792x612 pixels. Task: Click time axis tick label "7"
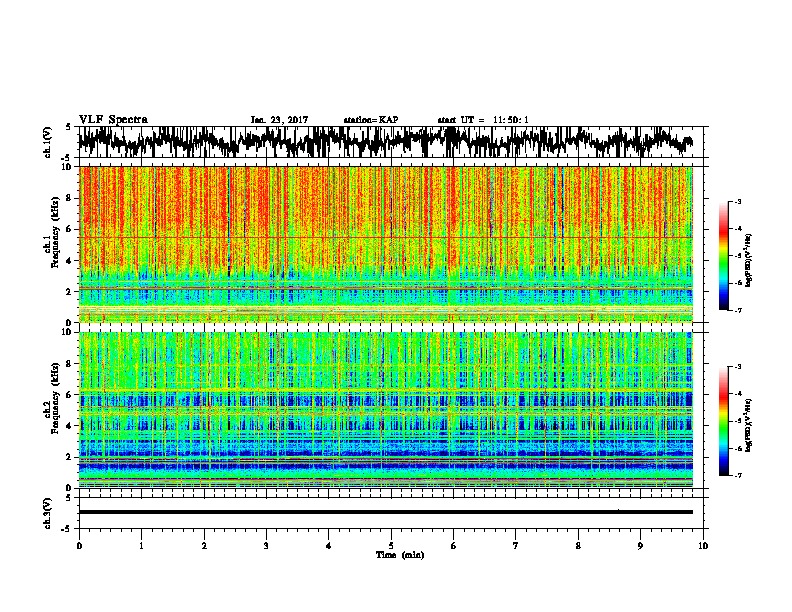tap(516, 546)
